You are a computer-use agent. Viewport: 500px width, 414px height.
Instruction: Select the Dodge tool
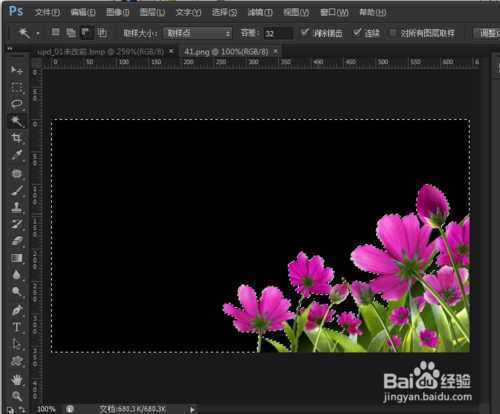(17, 291)
